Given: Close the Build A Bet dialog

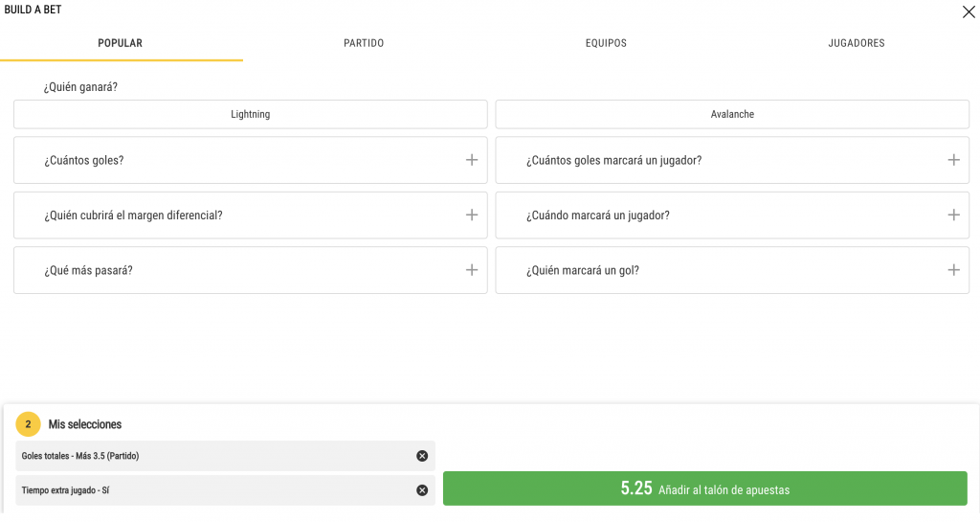Looking at the screenshot, I should tap(969, 11).
